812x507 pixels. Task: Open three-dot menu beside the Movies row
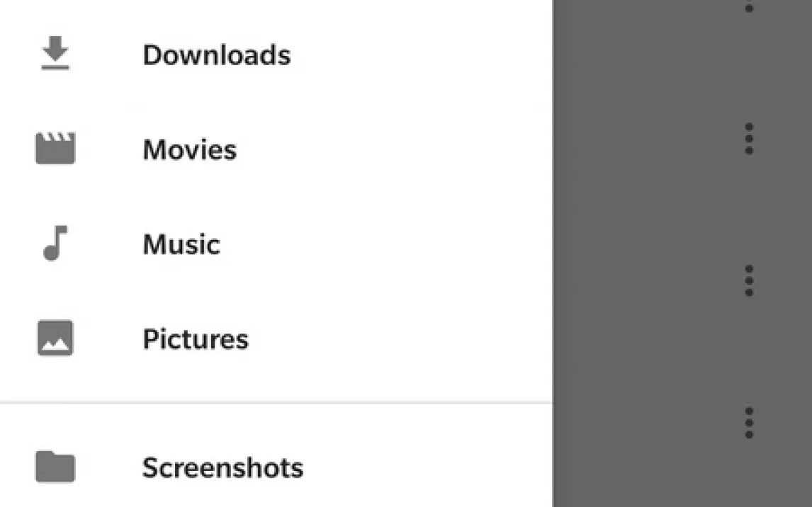click(749, 139)
